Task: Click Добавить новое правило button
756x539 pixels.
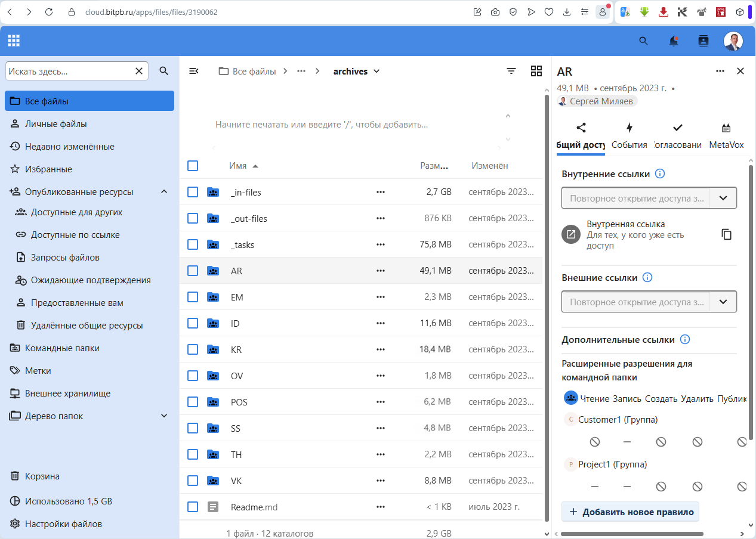Action: pyautogui.click(x=630, y=512)
